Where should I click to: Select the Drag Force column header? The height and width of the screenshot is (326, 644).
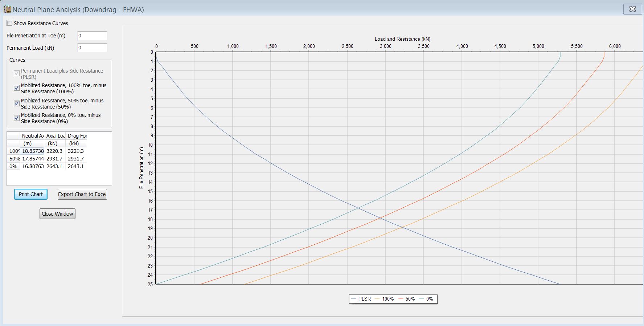(x=77, y=136)
